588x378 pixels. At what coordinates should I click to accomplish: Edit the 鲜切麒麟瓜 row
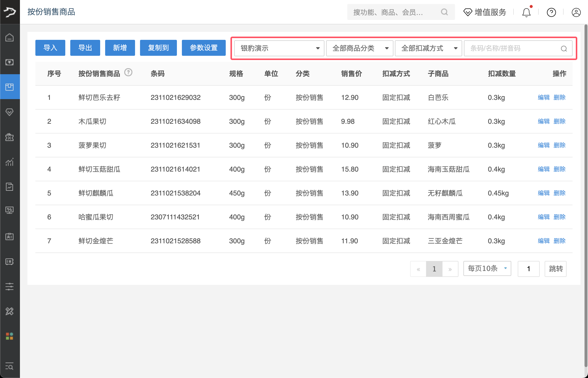pos(544,193)
